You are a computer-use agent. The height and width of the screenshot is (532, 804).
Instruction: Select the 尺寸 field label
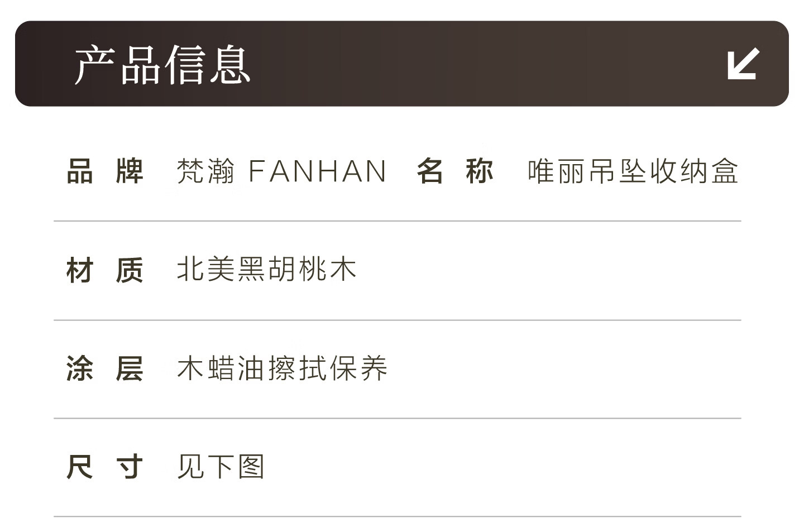(x=105, y=467)
